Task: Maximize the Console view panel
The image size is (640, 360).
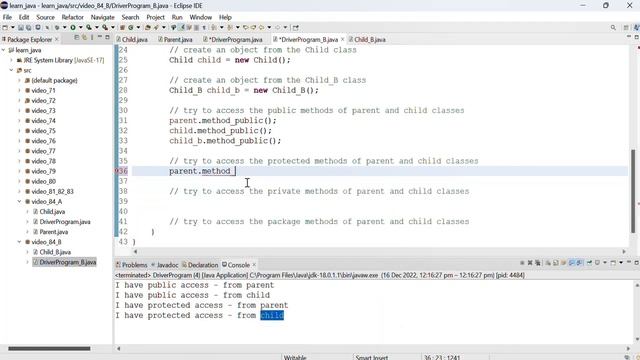Action: pyautogui.click(x=636, y=262)
